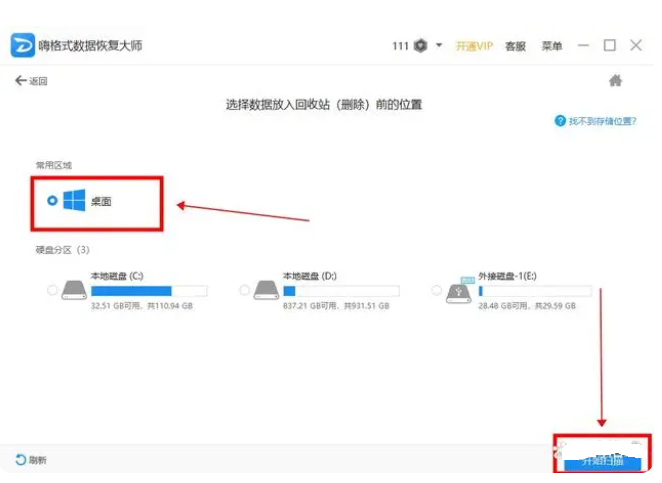Choose the radio button for external disk (E:)

[437, 290]
